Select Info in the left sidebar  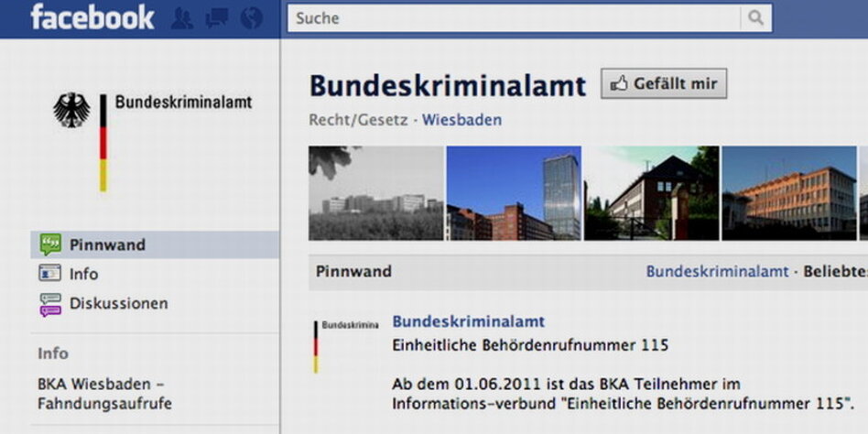point(83,274)
